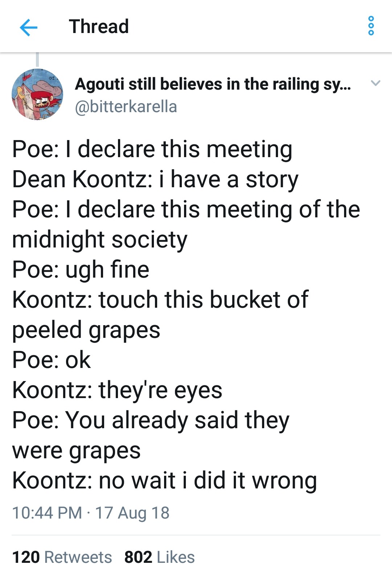The width and height of the screenshot is (392, 565).
Task: Tap the 17 Aug 18 date
Action: (x=132, y=513)
